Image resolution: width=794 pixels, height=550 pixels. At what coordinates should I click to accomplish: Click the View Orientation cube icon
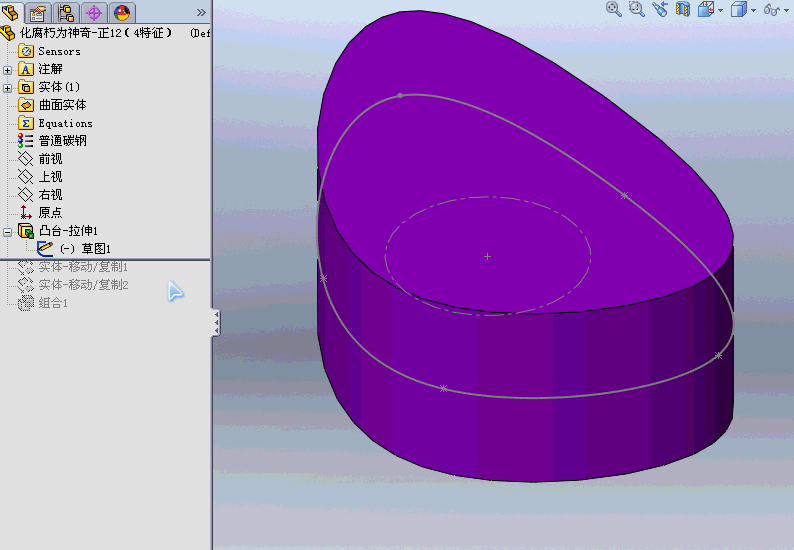(x=705, y=9)
